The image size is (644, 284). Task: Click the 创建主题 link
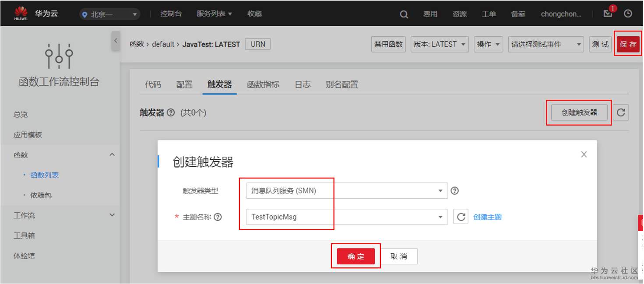(487, 217)
